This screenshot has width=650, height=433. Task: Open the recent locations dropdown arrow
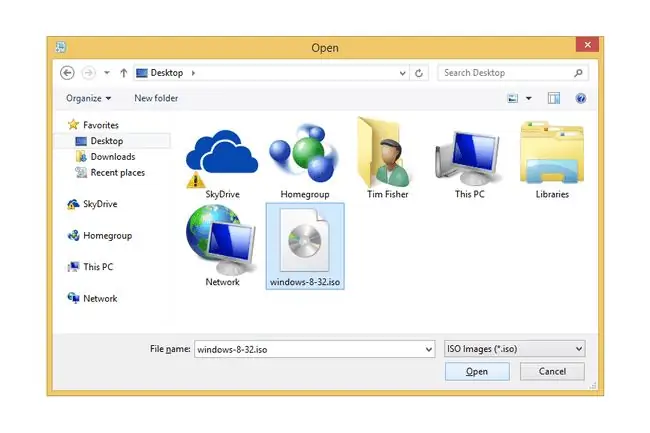[107, 73]
